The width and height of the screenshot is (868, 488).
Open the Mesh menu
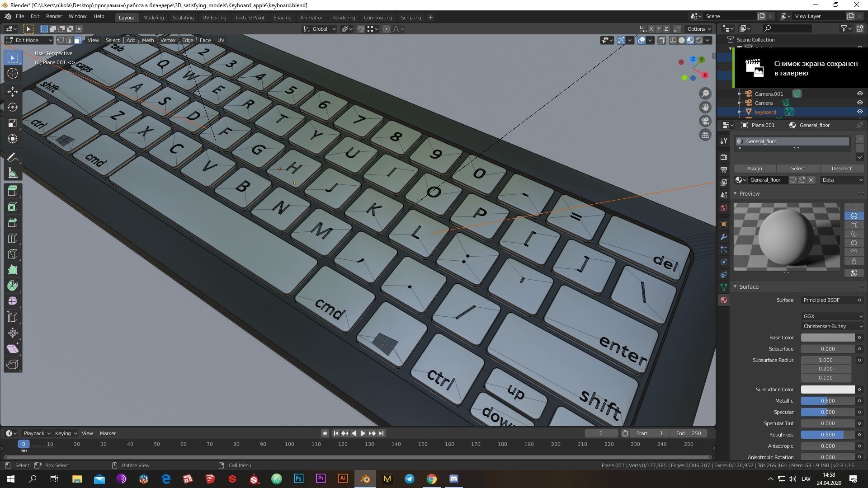click(148, 40)
